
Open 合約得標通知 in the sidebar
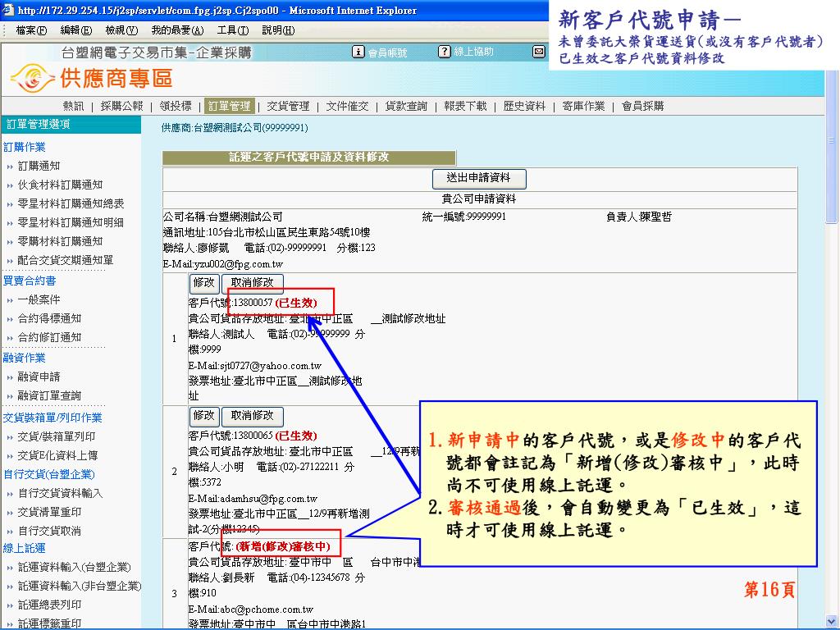coord(49,318)
